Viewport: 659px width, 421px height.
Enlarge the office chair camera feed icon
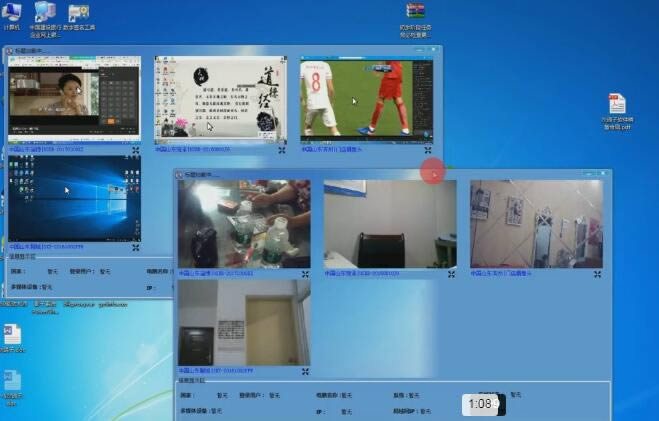click(x=451, y=273)
